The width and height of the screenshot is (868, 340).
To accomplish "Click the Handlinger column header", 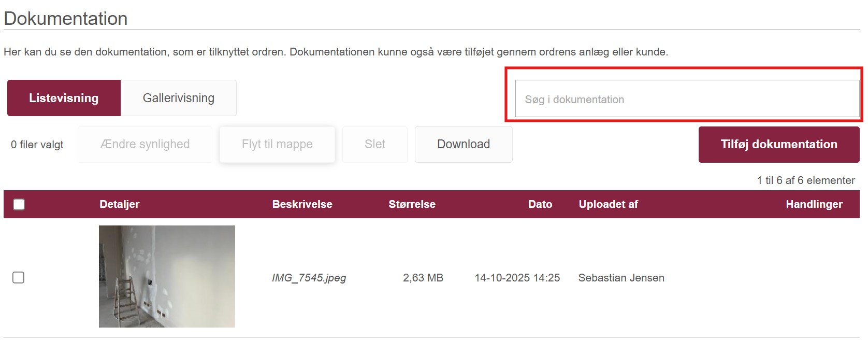I will click(x=814, y=204).
